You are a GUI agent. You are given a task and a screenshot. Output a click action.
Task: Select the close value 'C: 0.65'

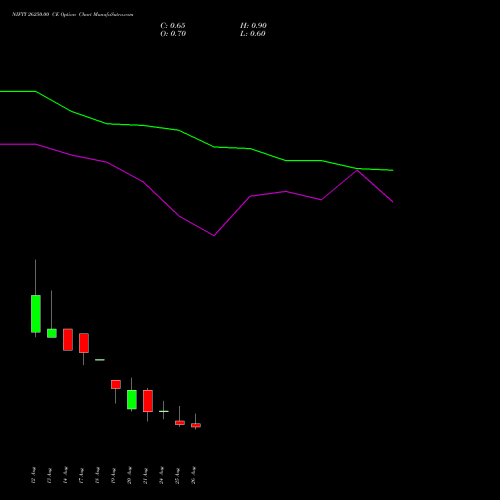(x=173, y=26)
